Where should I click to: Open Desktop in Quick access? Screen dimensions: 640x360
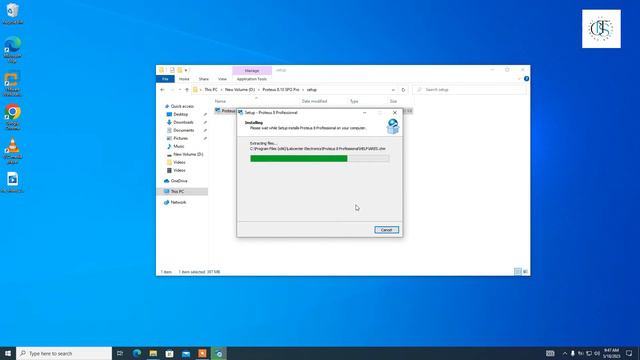click(180, 114)
